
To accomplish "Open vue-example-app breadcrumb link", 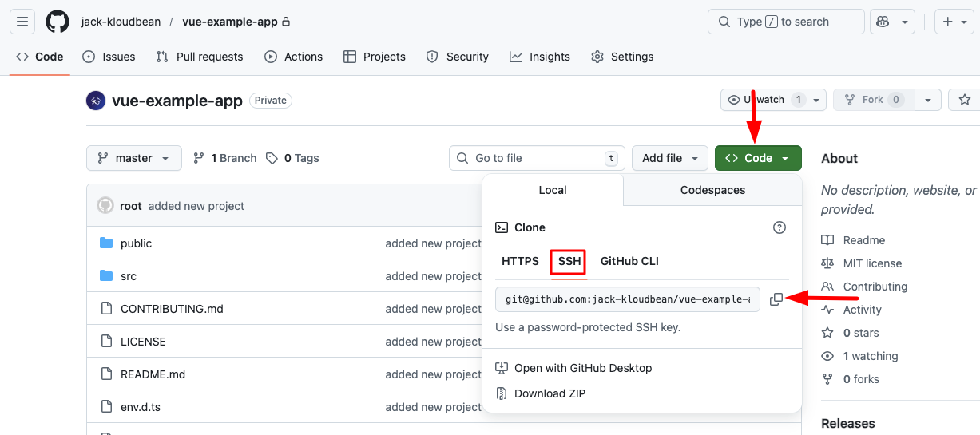I will point(230,22).
